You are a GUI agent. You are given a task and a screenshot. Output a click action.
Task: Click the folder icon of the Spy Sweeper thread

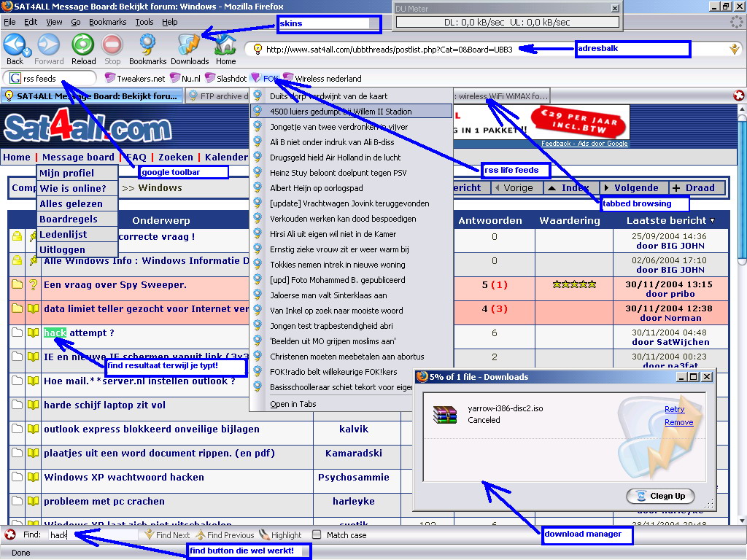18,284
